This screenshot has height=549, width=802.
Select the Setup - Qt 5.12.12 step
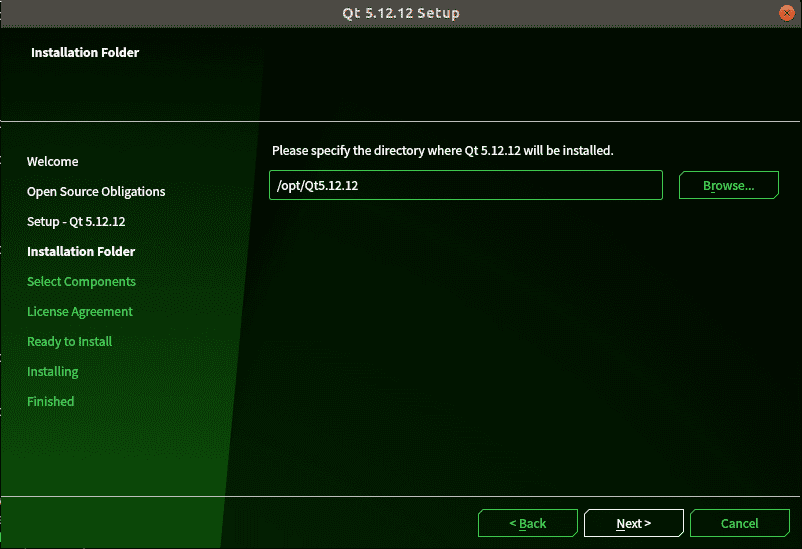click(75, 222)
